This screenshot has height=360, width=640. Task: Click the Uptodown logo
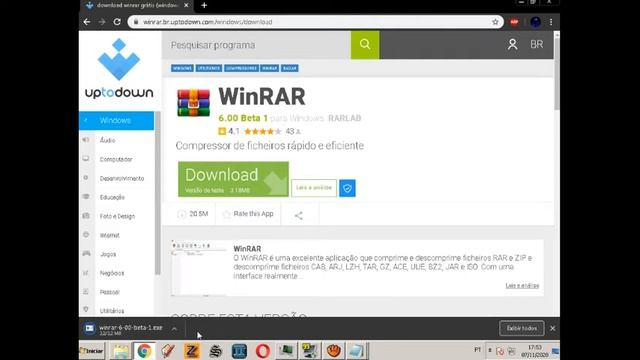(x=119, y=68)
